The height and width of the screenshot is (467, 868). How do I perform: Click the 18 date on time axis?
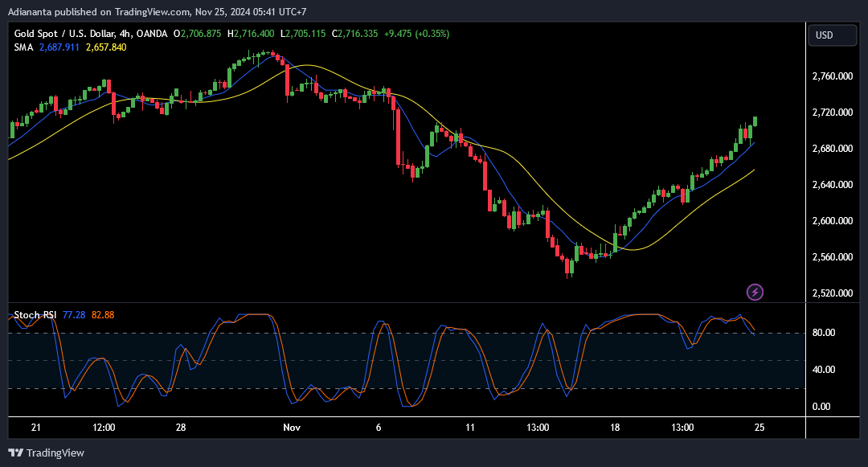point(615,427)
